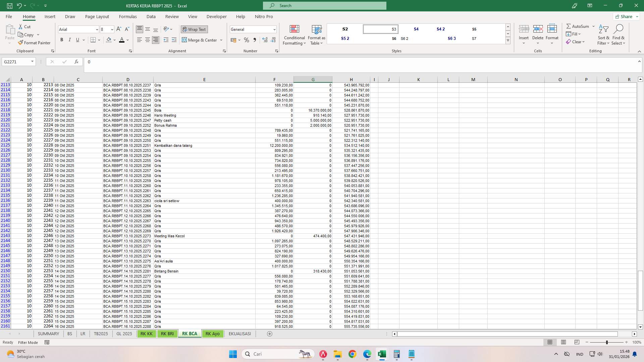Select the Format Painter tool
The image size is (644, 362).
[35, 43]
